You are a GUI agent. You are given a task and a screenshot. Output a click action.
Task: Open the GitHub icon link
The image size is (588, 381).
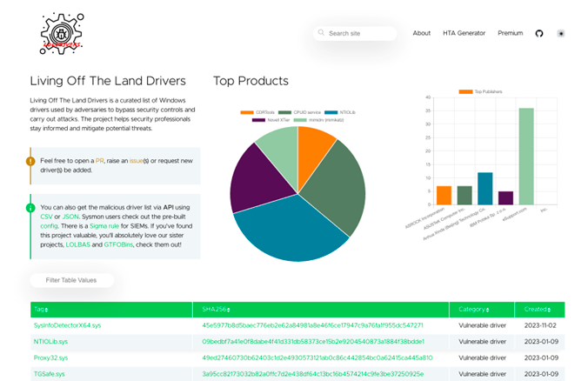click(539, 33)
